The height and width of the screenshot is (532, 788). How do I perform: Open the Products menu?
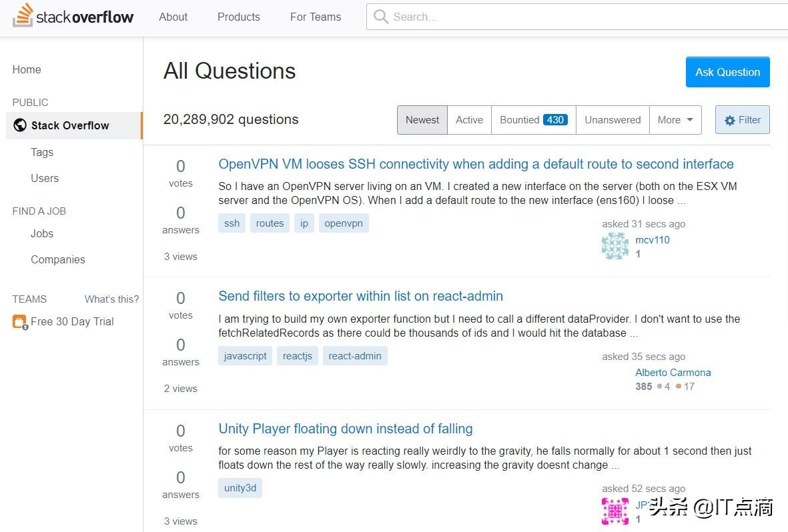click(x=238, y=17)
